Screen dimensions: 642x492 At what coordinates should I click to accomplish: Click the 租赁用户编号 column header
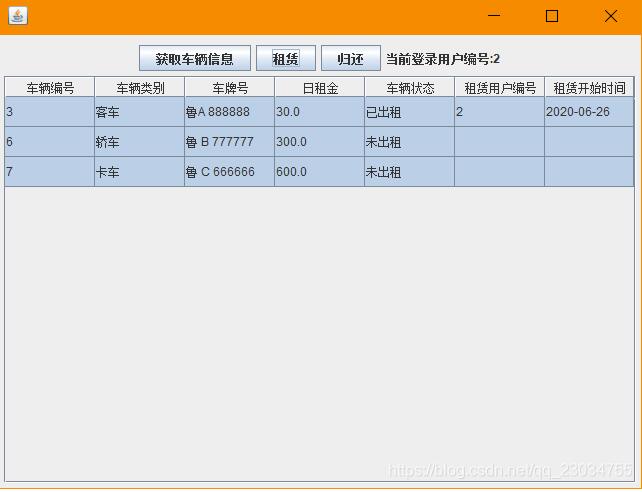[x=500, y=87]
